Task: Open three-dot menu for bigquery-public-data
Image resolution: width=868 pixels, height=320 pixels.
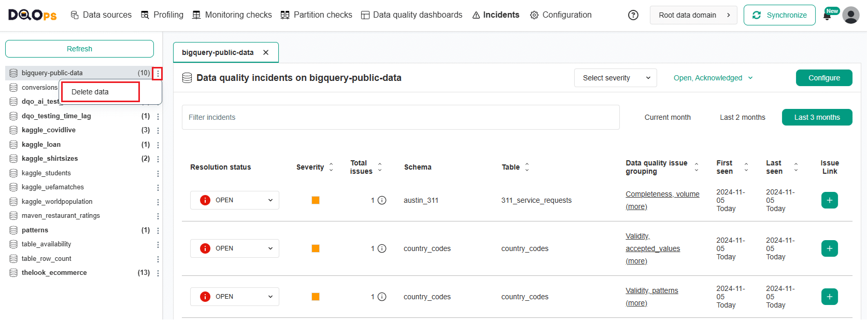Action: click(158, 74)
